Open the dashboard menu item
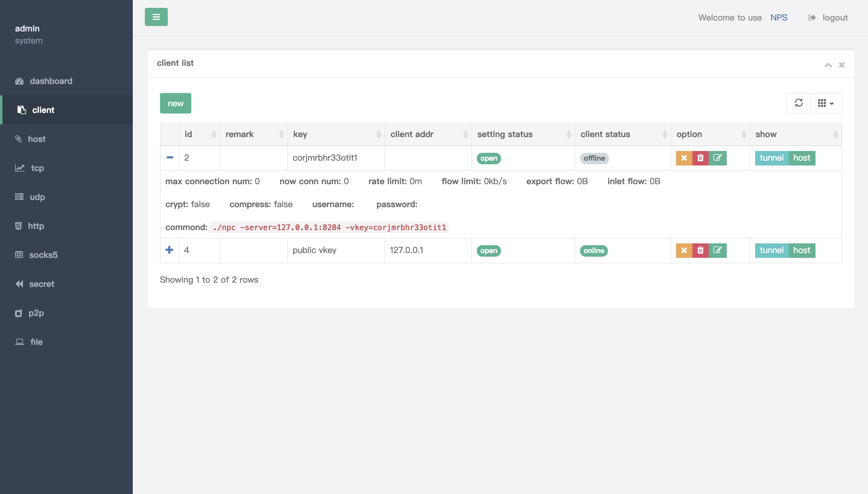Image resolution: width=868 pixels, height=494 pixels. click(x=51, y=81)
